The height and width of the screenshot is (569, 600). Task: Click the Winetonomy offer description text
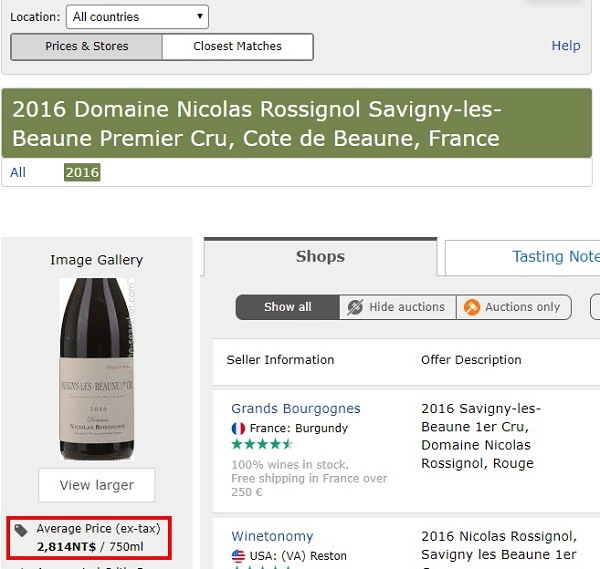[x=499, y=549]
